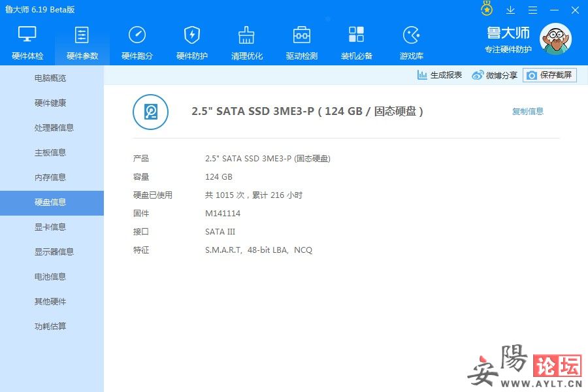Select 其他硬件 in sidebar

tap(52, 301)
